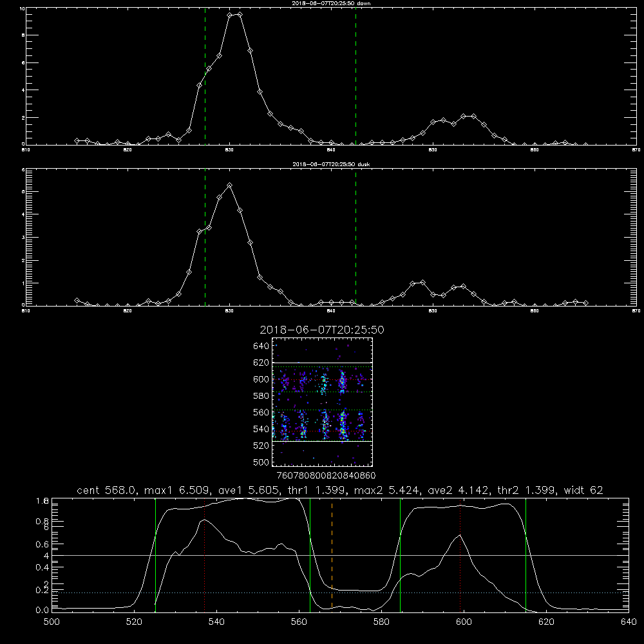Select the 600 label on heatmap y-axis
This screenshot has width=644, height=644.
[261, 379]
